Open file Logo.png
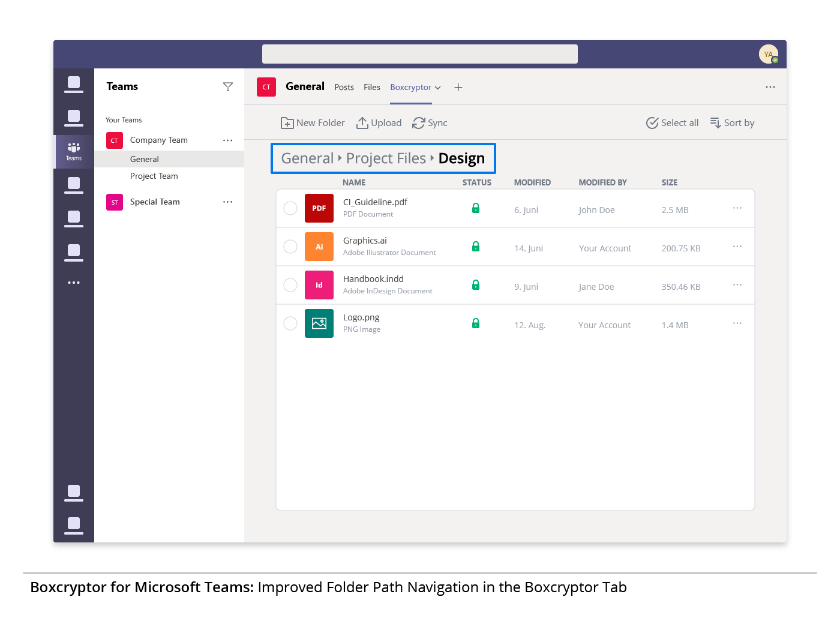Screen dimensions: 840x630 (361, 317)
